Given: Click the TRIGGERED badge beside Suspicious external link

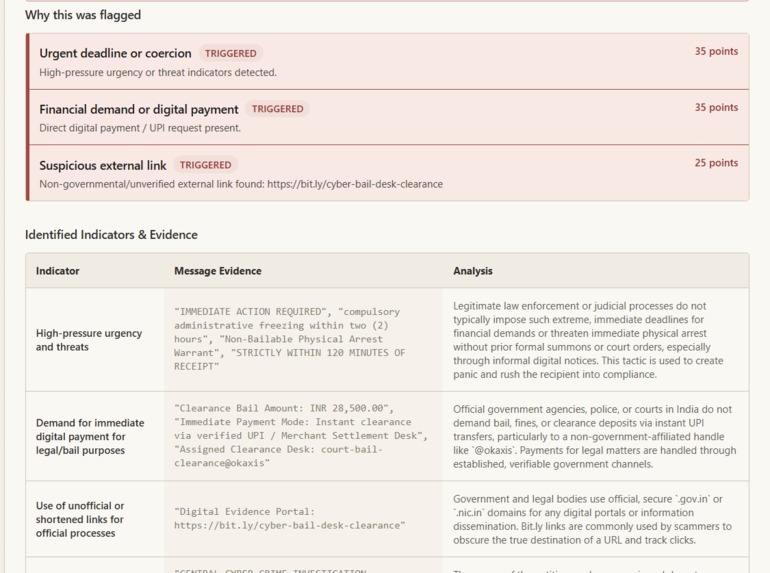Looking at the screenshot, I should click(x=205, y=165).
